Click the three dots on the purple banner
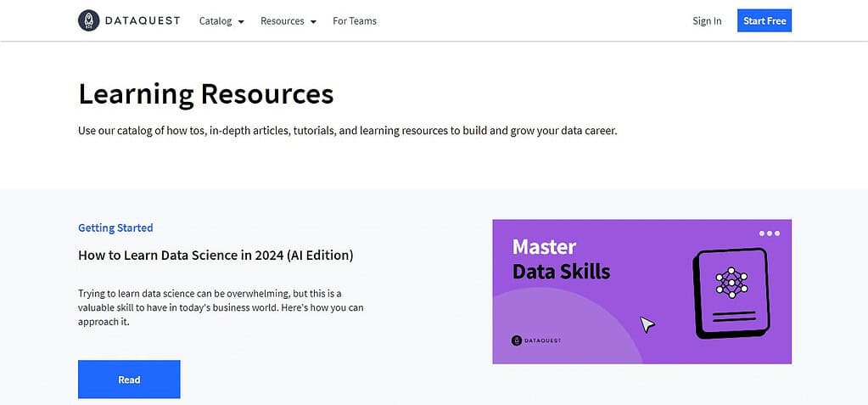This screenshot has height=405, width=868. tap(770, 233)
